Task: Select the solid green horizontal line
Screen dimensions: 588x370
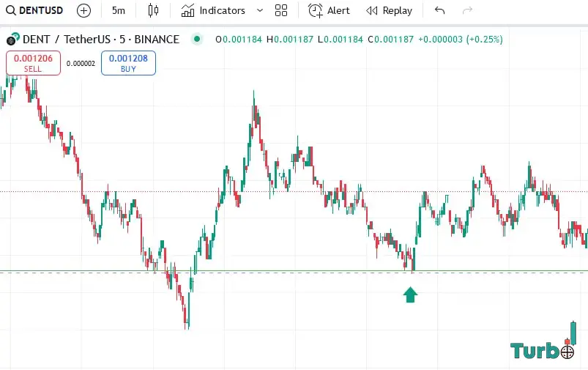Action: click(x=294, y=270)
